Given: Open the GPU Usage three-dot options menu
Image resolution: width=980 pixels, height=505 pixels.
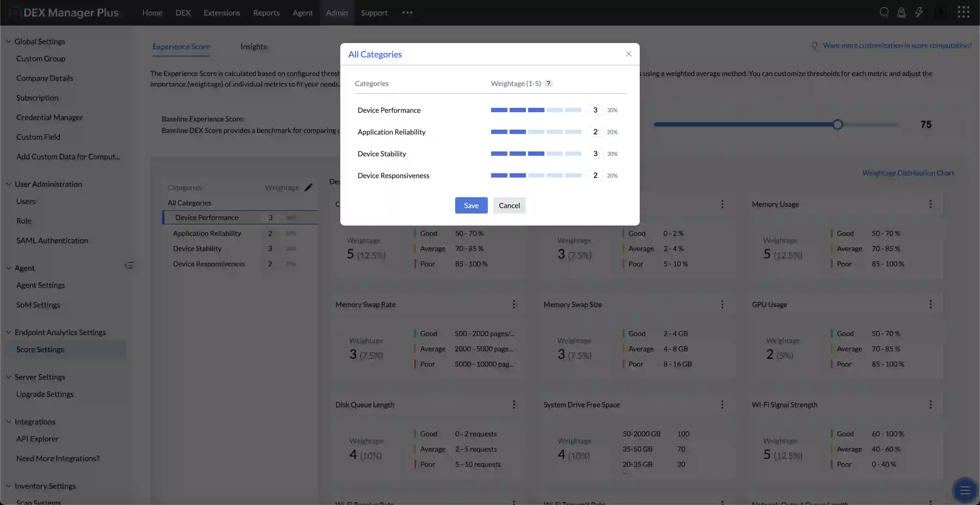Looking at the screenshot, I should [x=930, y=304].
